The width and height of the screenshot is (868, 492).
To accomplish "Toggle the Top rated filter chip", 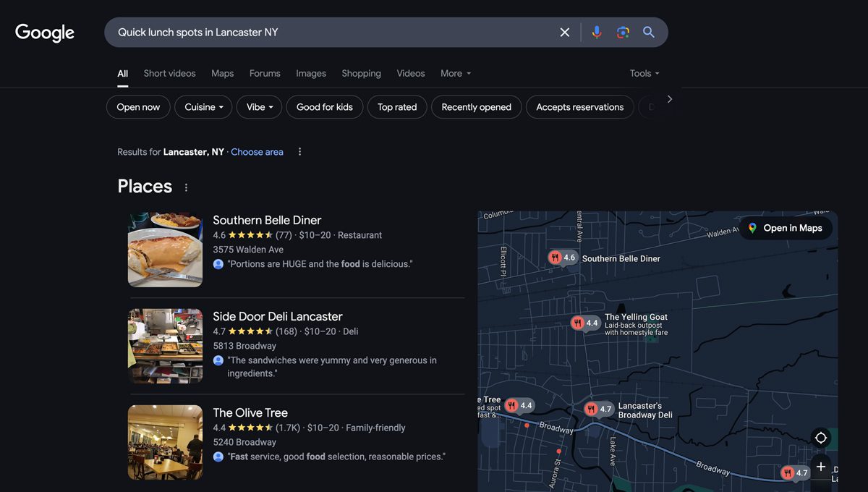I will 397,107.
